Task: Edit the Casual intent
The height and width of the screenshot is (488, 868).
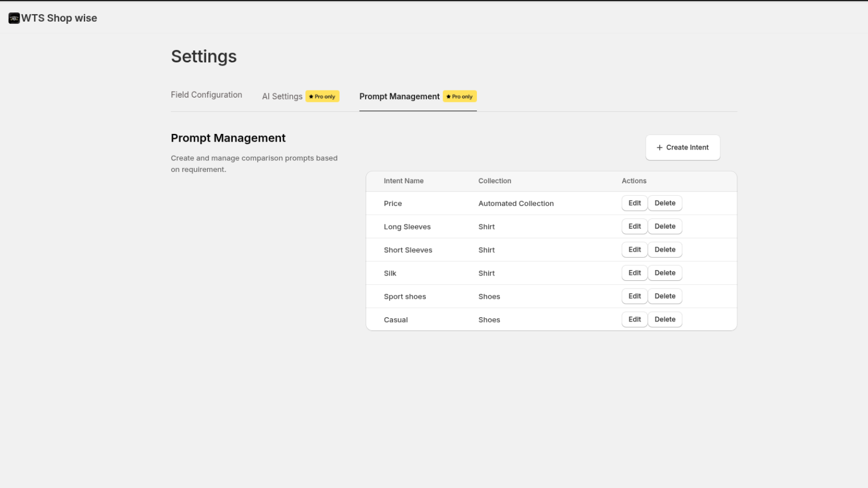Action: pos(634,319)
